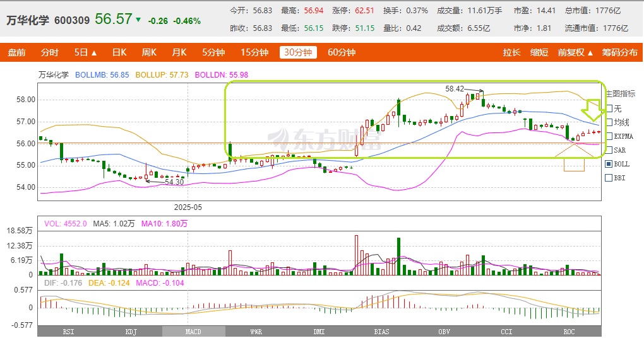The image size is (644, 343).
Task: Click the 换手 0.37% value
Action: coord(417,11)
